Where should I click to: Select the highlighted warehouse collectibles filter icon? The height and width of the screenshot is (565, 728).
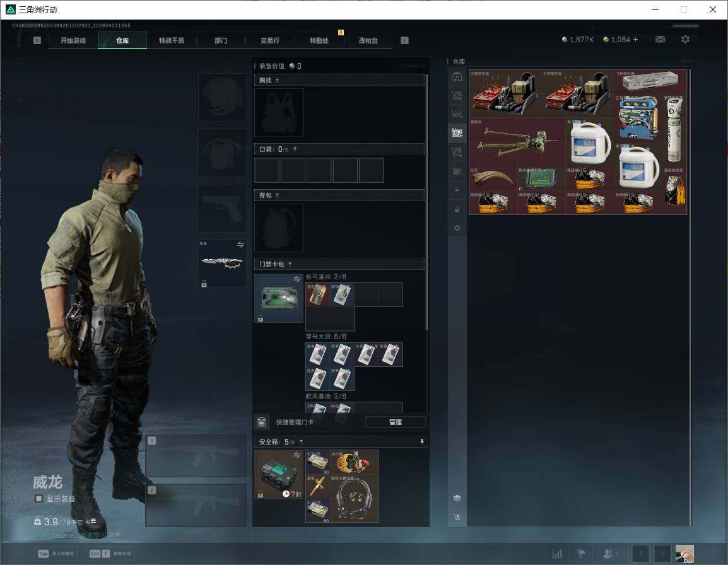pyautogui.click(x=457, y=133)
